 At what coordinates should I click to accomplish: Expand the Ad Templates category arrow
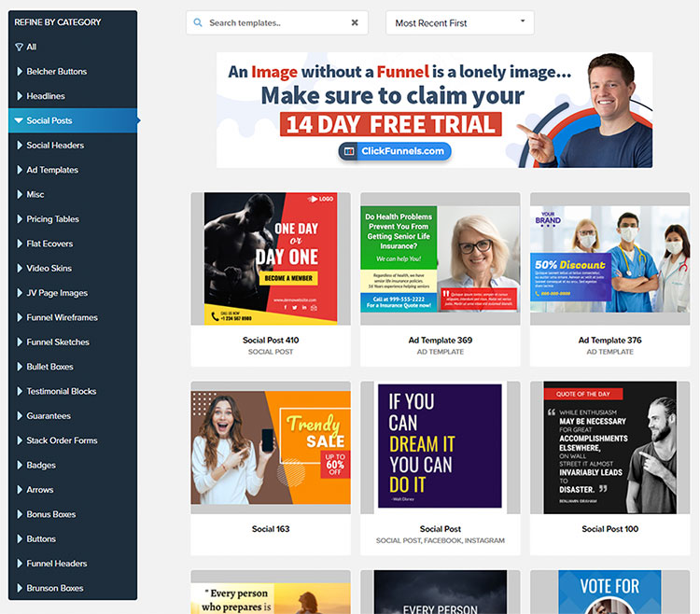pyautogui.click(x=20, y=170)
